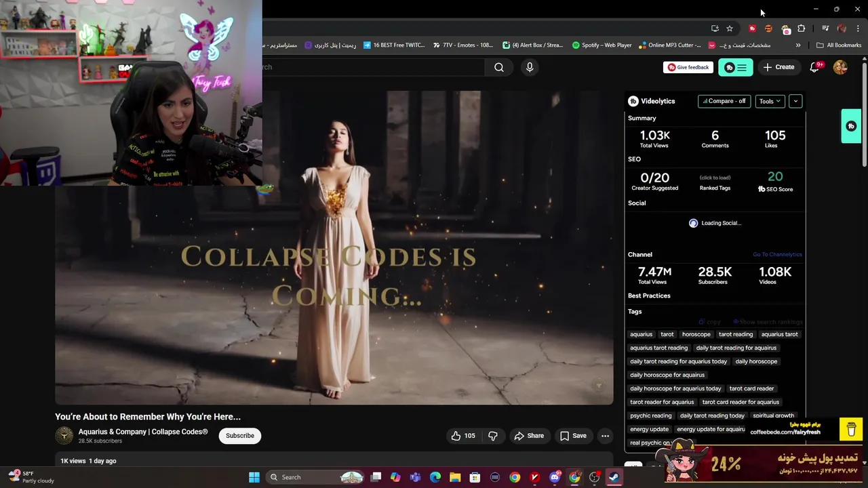The width and height of the screenshot is (868, 488).
Task: Start voice search with the microphone icon
Action: point(530,67)
